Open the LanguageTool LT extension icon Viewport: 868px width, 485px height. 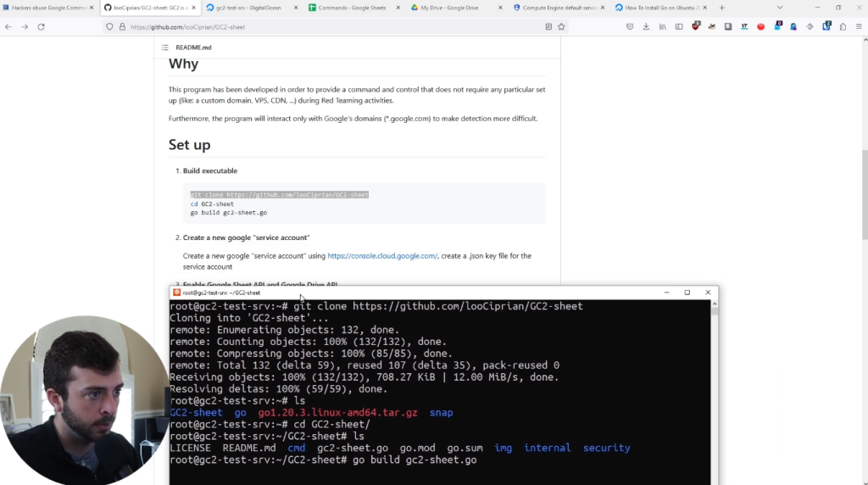click(x=744, y=26)
